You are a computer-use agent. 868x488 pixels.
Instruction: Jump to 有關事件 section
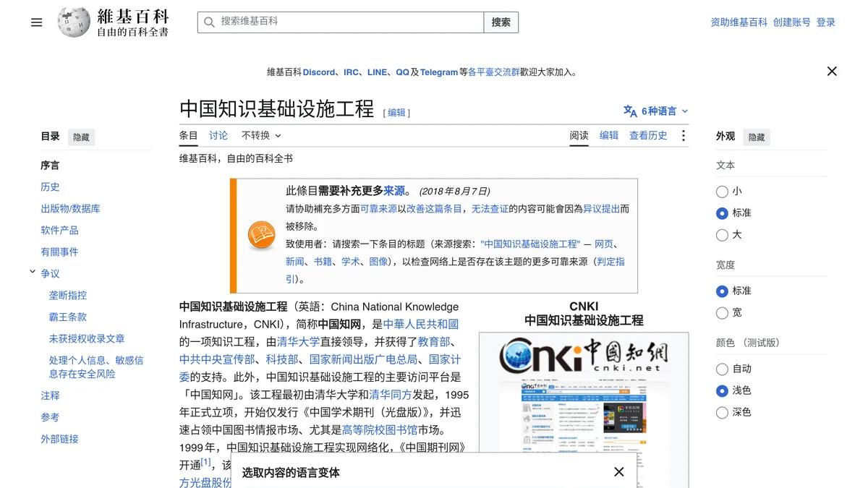coord(59,252)
